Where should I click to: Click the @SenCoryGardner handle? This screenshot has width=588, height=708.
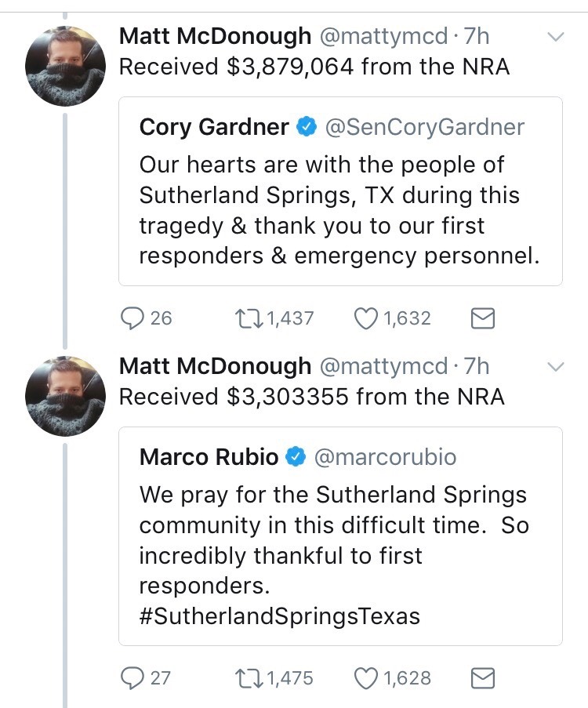pyautogui.click(x=424, y=126)
